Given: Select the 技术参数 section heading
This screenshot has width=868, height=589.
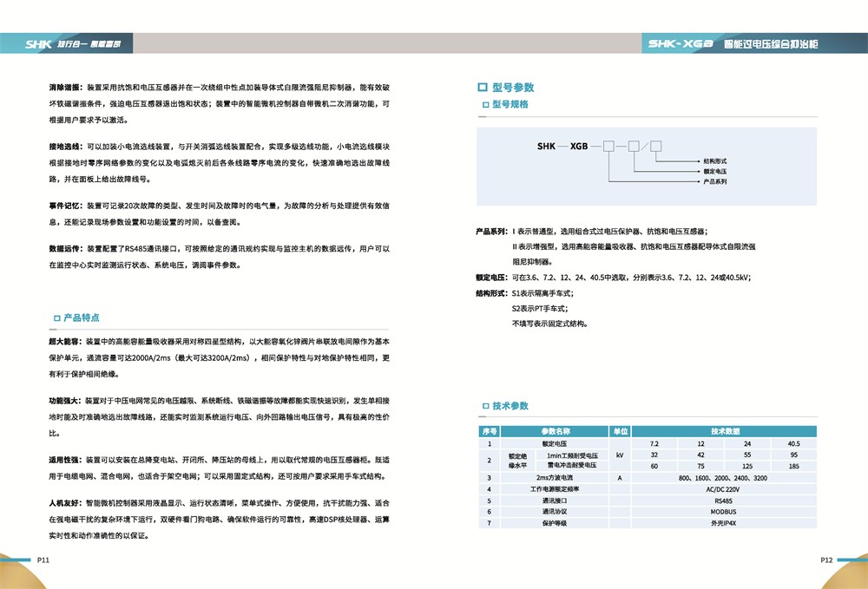Looking at the screenshot, I should pyautogui.click(x=510, y=405).
